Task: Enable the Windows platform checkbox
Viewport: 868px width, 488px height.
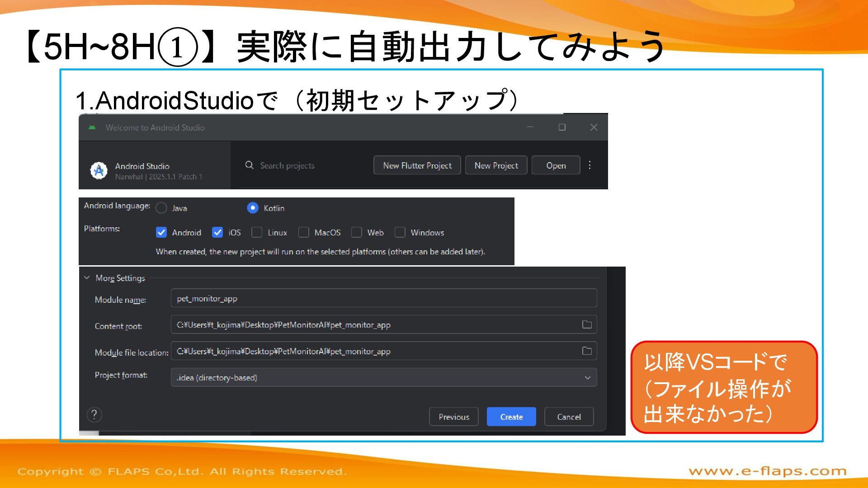Action: [400, 232]
